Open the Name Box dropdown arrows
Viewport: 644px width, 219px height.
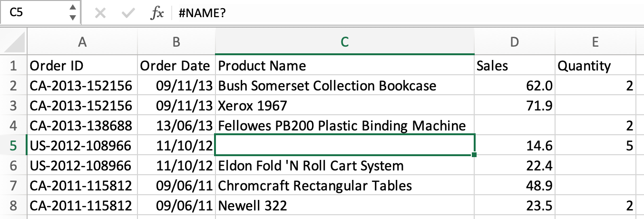[x=72, y=13]
